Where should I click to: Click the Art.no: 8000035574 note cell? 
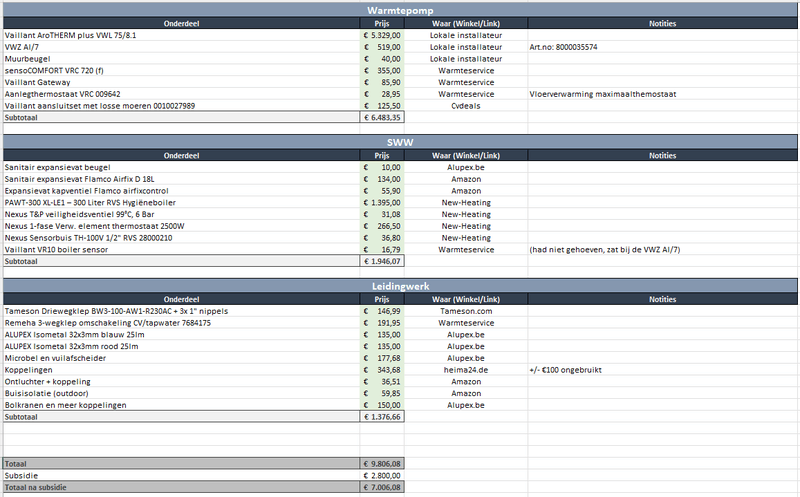click(x=662, y=47)
